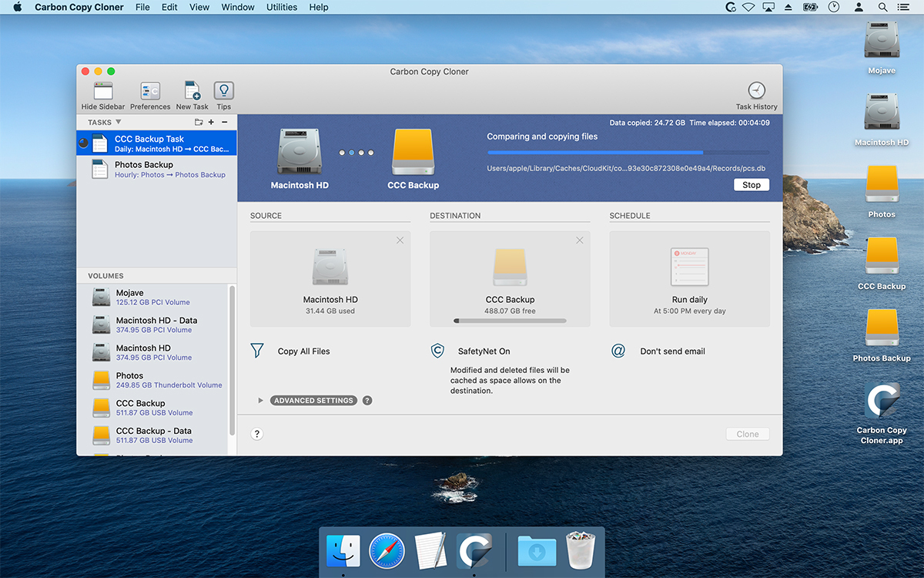Select Photos Thunderbolt volume in sidebar
The height and width of the screenshot is (578, 924).
(152, 381)
